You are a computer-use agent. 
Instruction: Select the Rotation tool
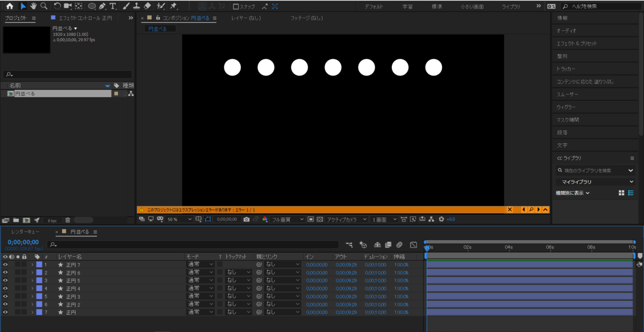pos(57,6)
